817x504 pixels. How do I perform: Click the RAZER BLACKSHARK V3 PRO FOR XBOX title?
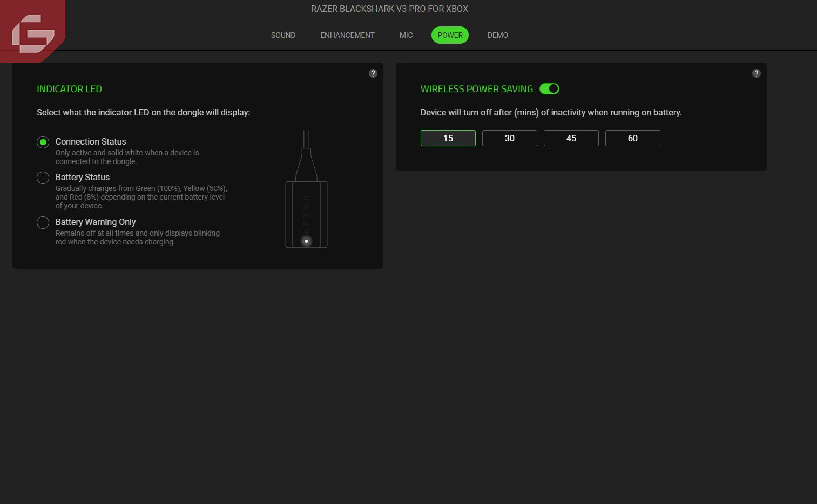(x=389, y=9)
